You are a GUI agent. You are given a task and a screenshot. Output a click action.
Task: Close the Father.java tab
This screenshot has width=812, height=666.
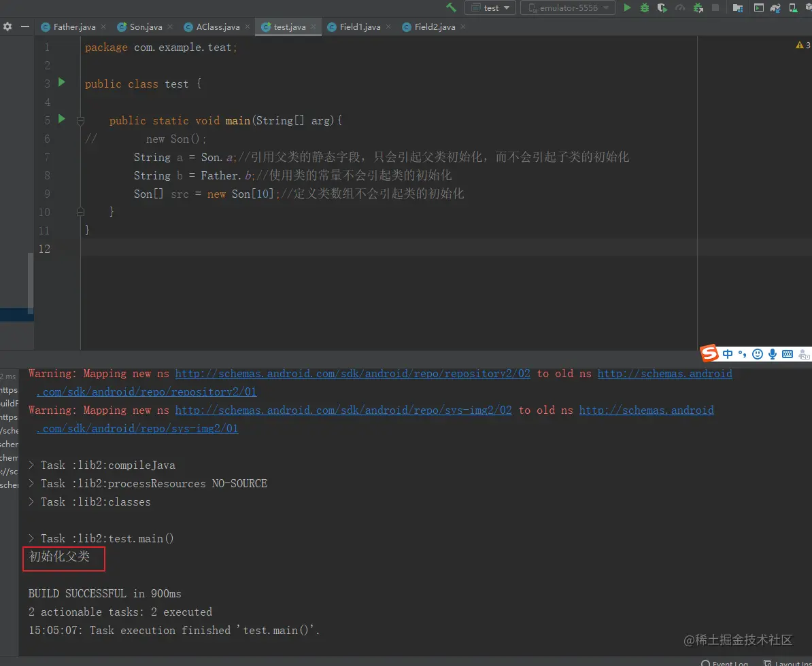click(103, 27)
